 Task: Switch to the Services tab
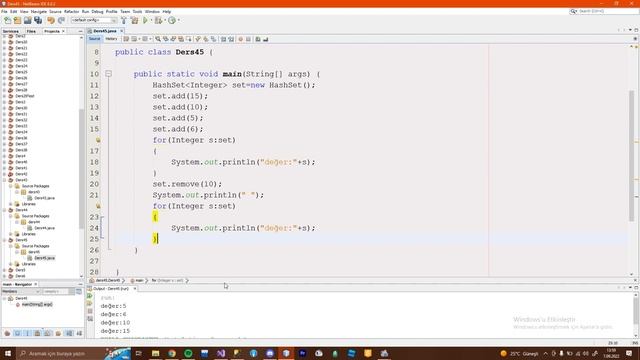[x=11, y=31]
